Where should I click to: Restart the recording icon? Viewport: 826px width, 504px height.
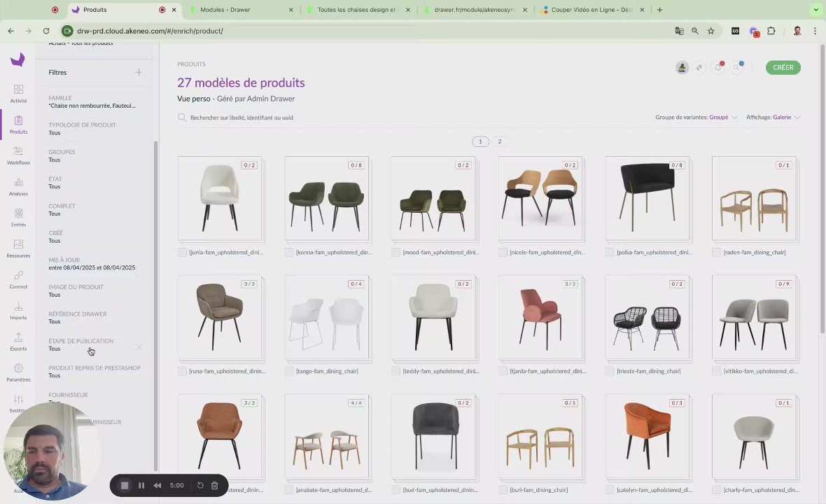[x=200, y=486]
